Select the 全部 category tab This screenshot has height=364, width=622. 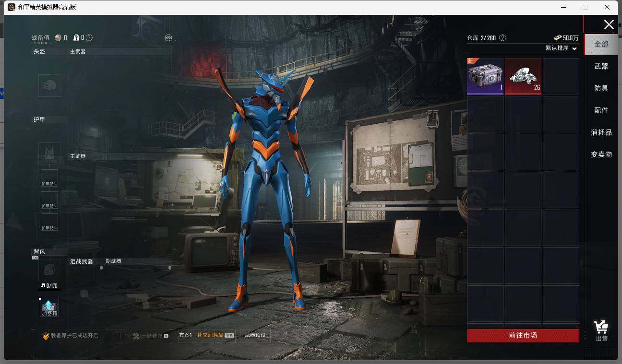[601, 44]
